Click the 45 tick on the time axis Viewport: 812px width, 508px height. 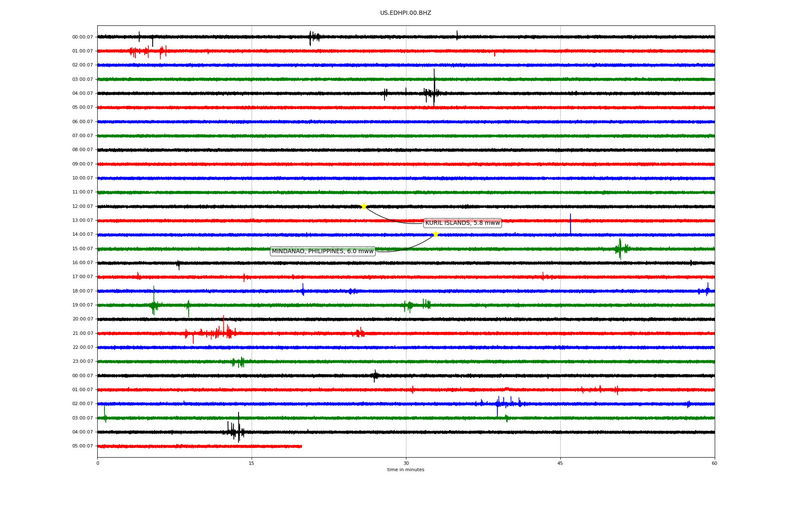point(560,463)
